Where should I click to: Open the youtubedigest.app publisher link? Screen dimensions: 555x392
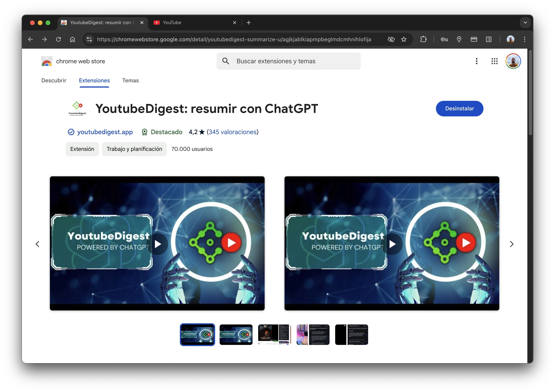pyautogui.click(x=105, y=132)
